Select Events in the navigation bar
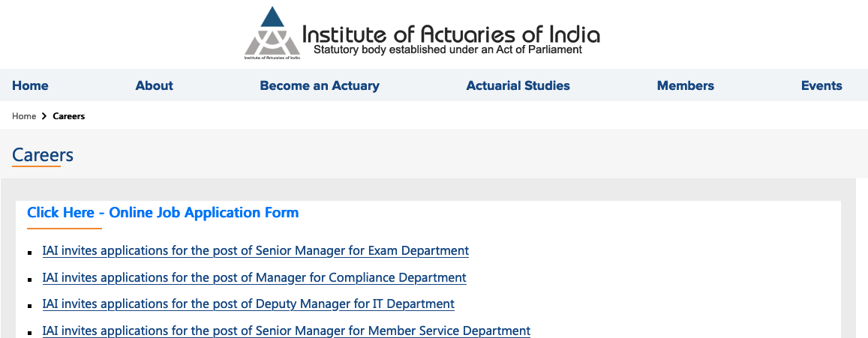This screenshot has width=868, height=338. pos(821,85)
